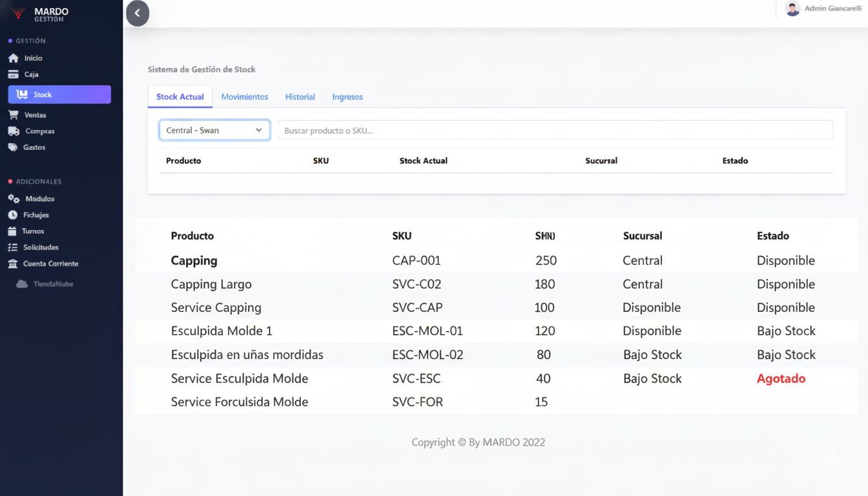Switch to the Movimientos tab
Screen dimensions: 868x496
[x=245, y=97]
